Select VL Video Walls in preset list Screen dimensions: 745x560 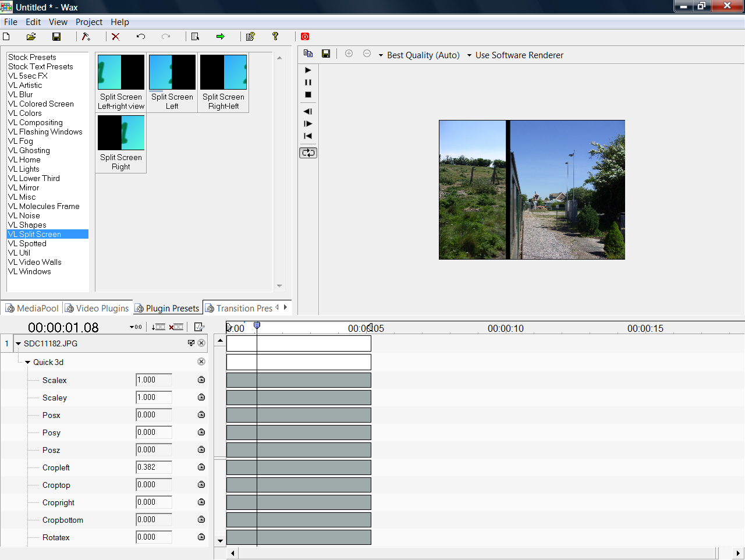35,262
